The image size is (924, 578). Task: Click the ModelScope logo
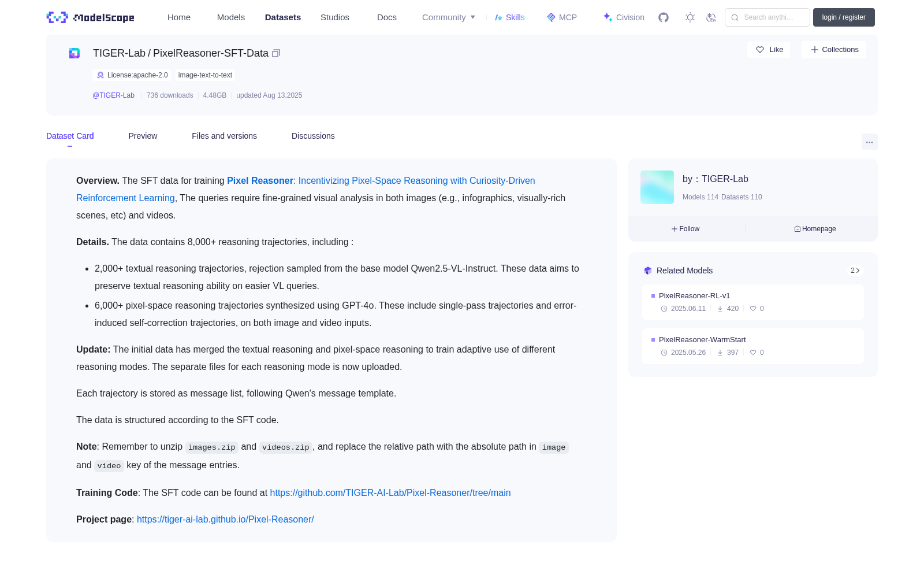point(91,17)
